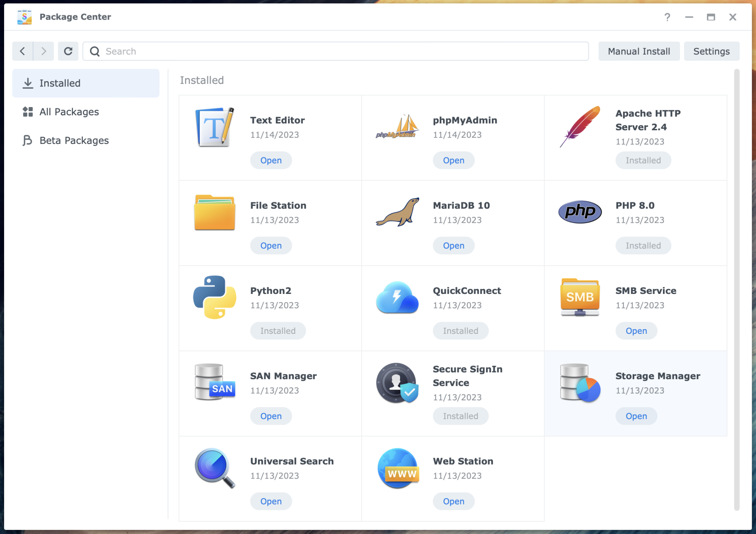756x534 pixels.
Task: Switch to the All Packages section
Action: (69, 112)
